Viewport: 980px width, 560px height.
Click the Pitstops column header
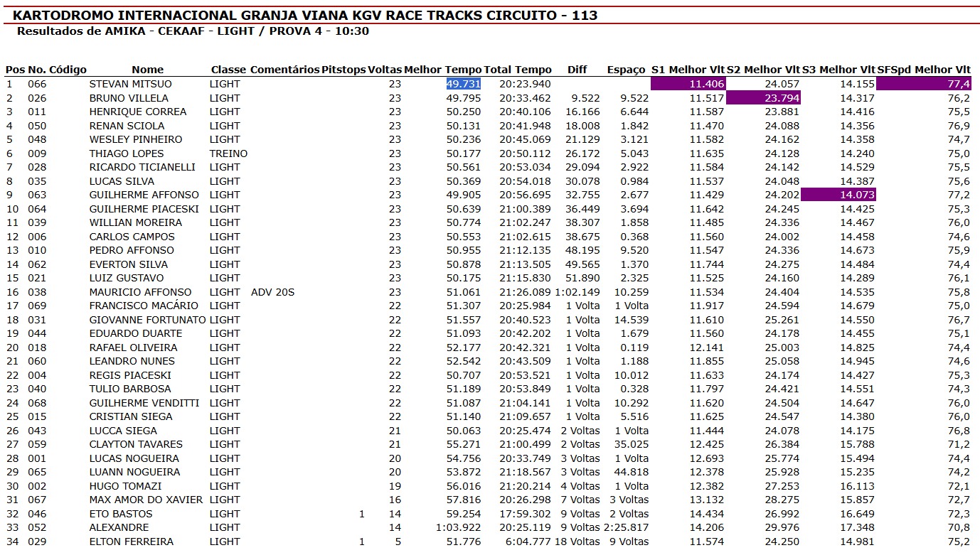click(x=343, y=70)
